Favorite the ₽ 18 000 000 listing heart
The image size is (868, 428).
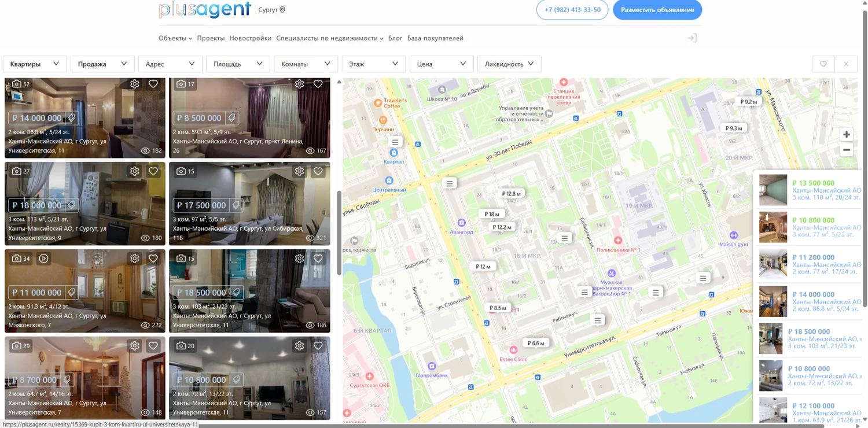pyautogui.click(x=153, y=171)
